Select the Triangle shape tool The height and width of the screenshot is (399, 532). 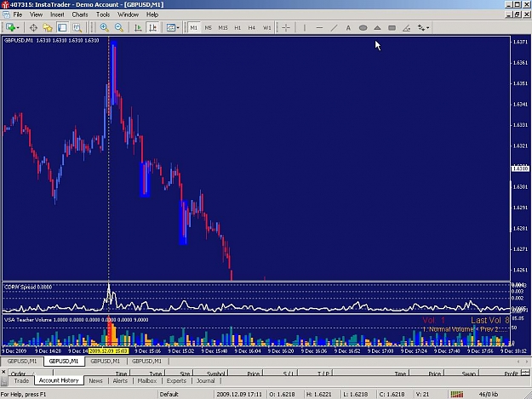[x=377, y=28]
